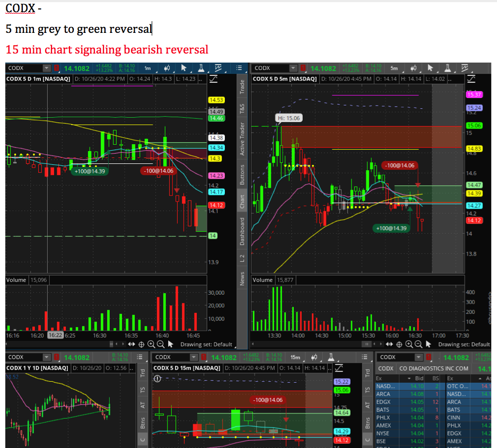The width and height of the screenshot is (497, 448).
Task: Click horizontal expand arrows under 1m chart
Action: 132,345
